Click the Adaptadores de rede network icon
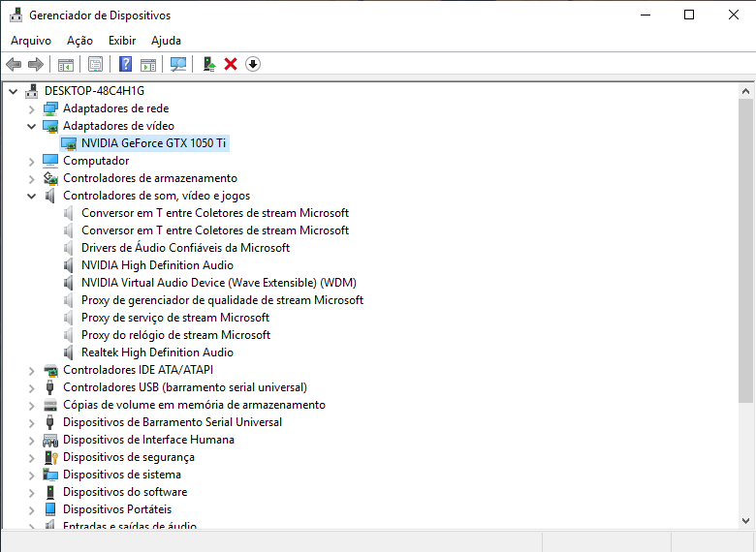 tap(50, 108)
